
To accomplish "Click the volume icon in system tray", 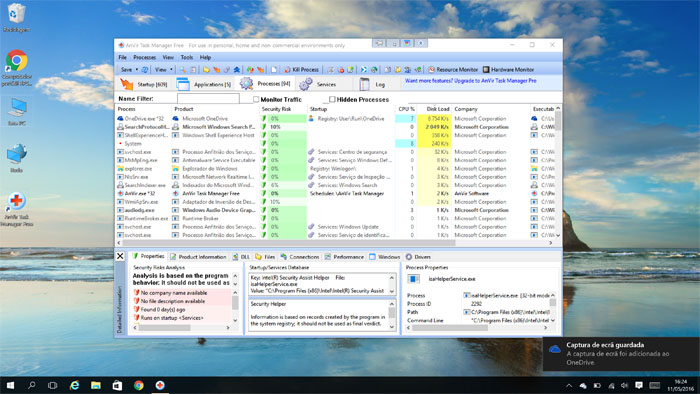I will [625, 386].
